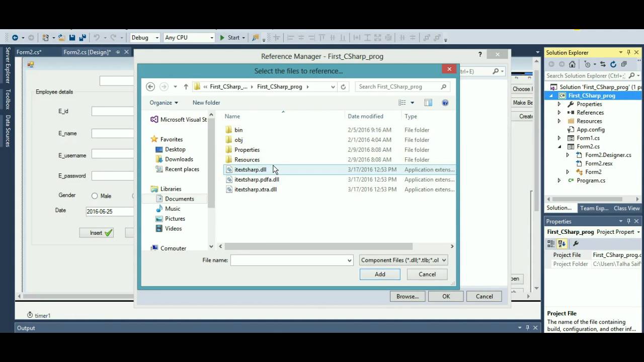The width and height of the screenshot is (644, 362).
Task: Start debugging with the green Start arrow
Action: coord(222,38)
